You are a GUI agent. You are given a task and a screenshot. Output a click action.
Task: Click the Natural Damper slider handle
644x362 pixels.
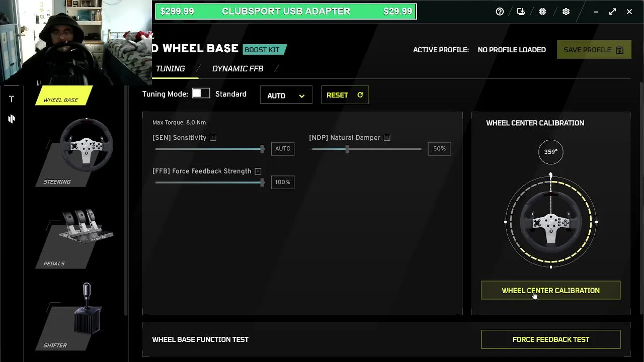click(347, 149)
